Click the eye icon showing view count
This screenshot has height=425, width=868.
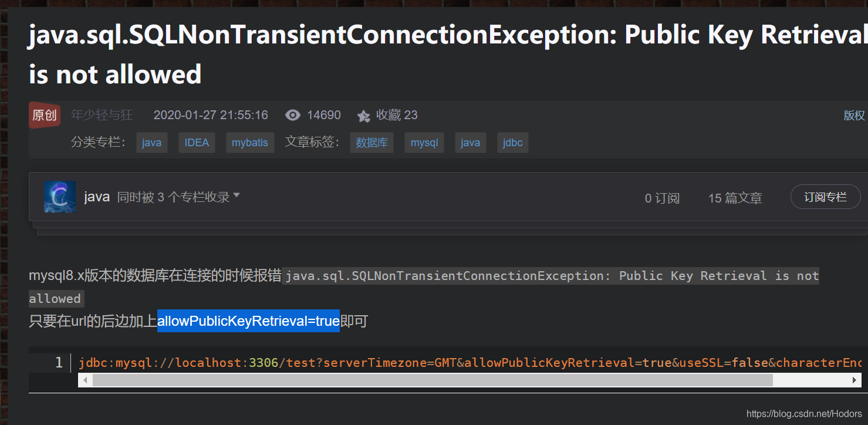292,114
